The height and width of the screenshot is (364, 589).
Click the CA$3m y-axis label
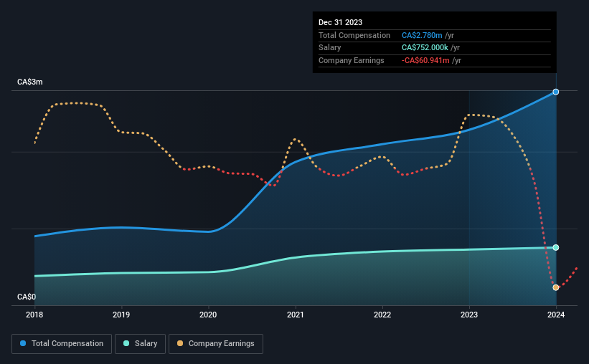click(x=30, y=82)
